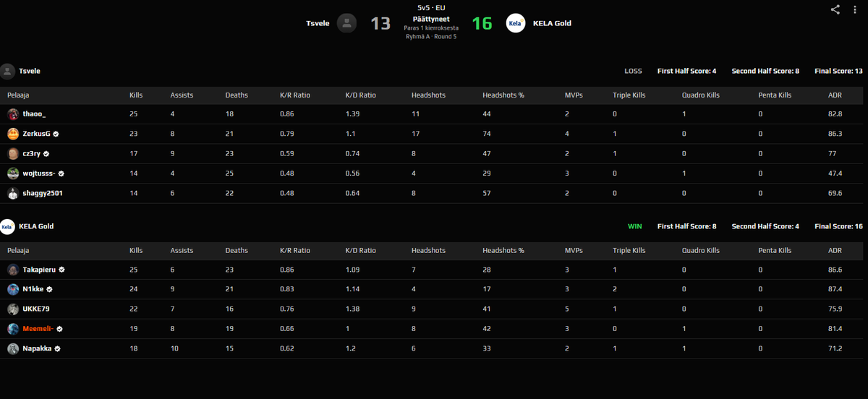Open the three-dot more options menu

click(x=856, y=9)
